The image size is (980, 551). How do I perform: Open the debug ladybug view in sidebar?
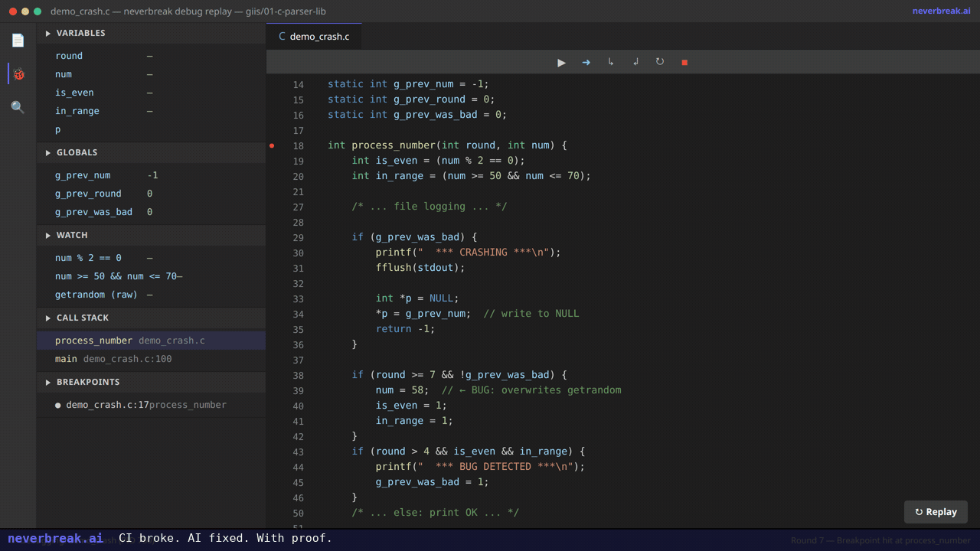(x=18, y=74)
